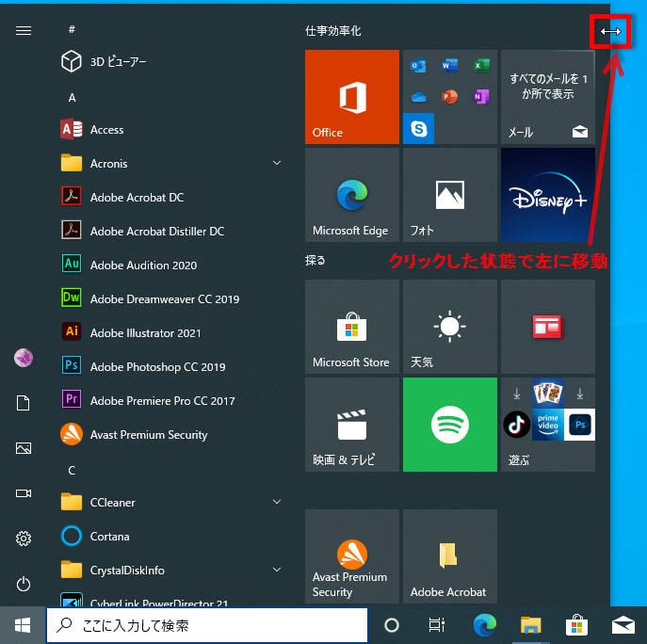Screen dimensions: 647x644
Task: Open File Explorer from the taskbar
Action: (531, 624)
